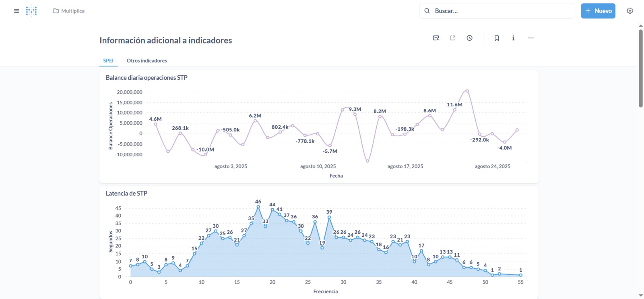This screenshot has width=644, height=299.
Task: Select the 46 peak point in Latencia chart
Action: [x=258, y=207]
